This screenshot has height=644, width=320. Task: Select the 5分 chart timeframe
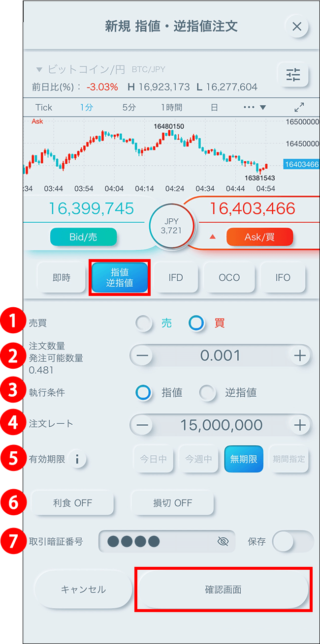tap(128, 107)
